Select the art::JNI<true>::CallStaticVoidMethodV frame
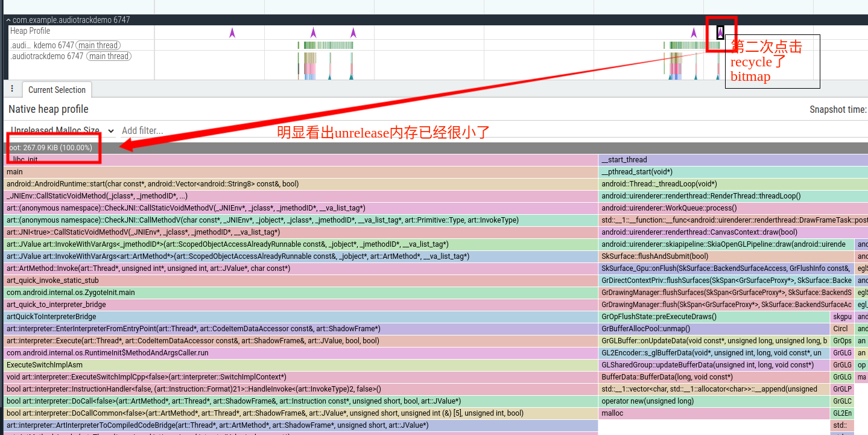 pos(301,232)
